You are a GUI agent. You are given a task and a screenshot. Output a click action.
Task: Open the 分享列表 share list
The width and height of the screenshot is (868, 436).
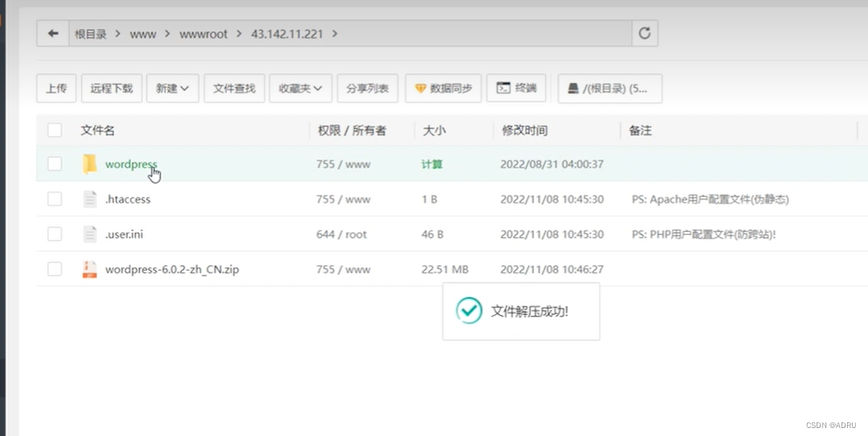(367, 88)
